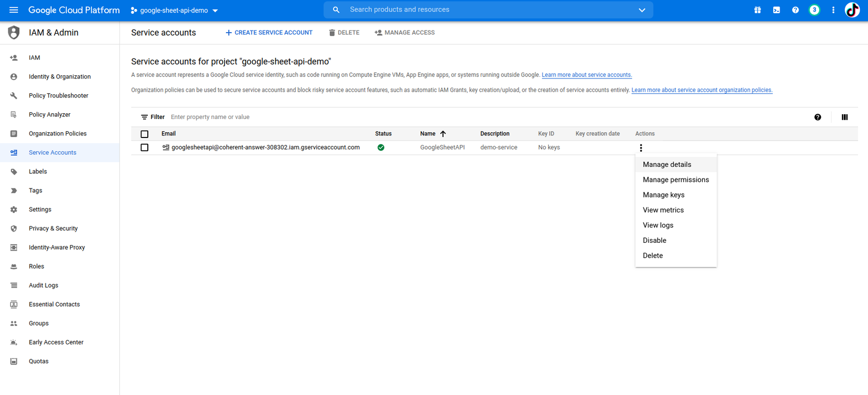The height and width of the screenshot is (395, 868).
Task: Open the googlesheetapi service account email
Action: tap(266, 147)
